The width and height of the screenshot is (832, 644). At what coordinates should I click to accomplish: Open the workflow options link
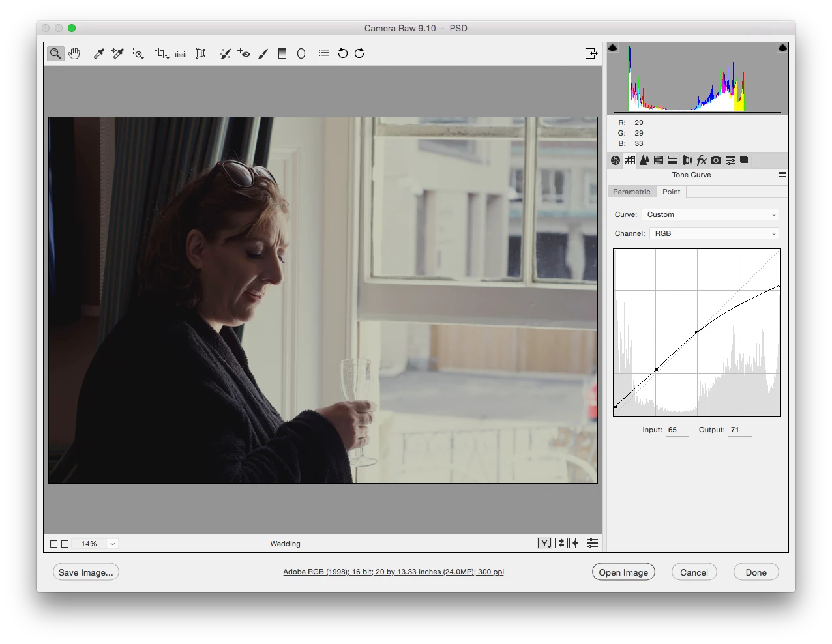pyautogui.click(x=393, y=572)
